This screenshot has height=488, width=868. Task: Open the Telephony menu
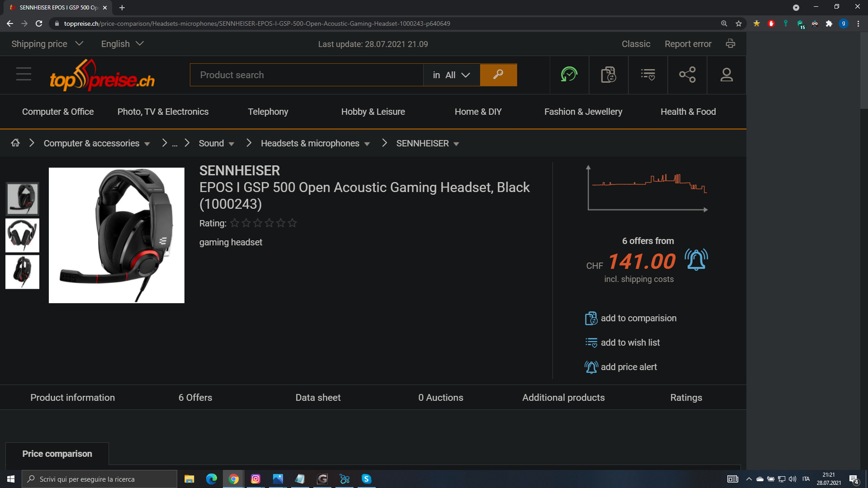coord(268,112)
